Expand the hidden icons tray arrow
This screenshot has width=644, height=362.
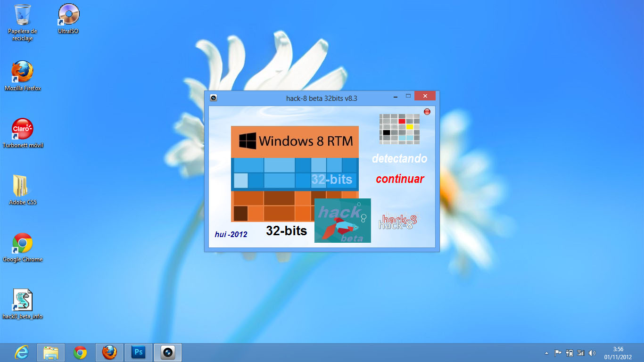[547, 352]
